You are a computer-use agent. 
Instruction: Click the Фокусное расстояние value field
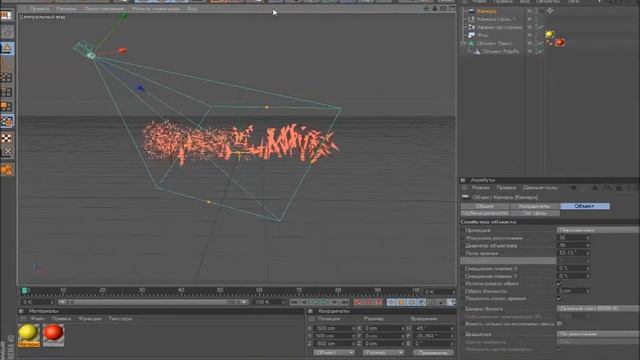[573, 238]
